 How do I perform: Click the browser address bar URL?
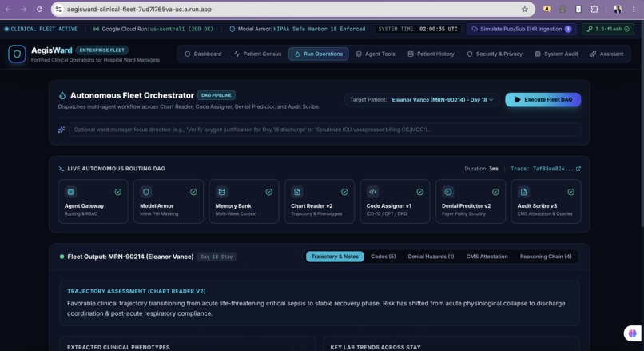pyautogui.click(x=139, y=9)
